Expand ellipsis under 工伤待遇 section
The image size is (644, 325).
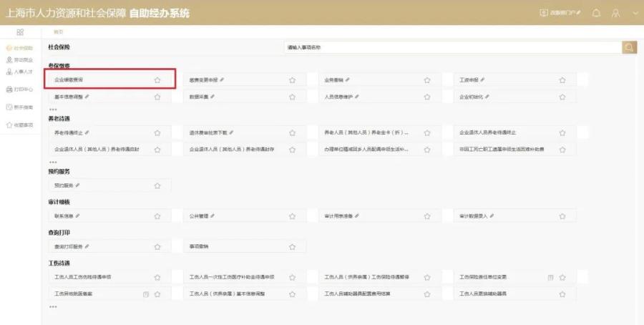pos(53,306)
